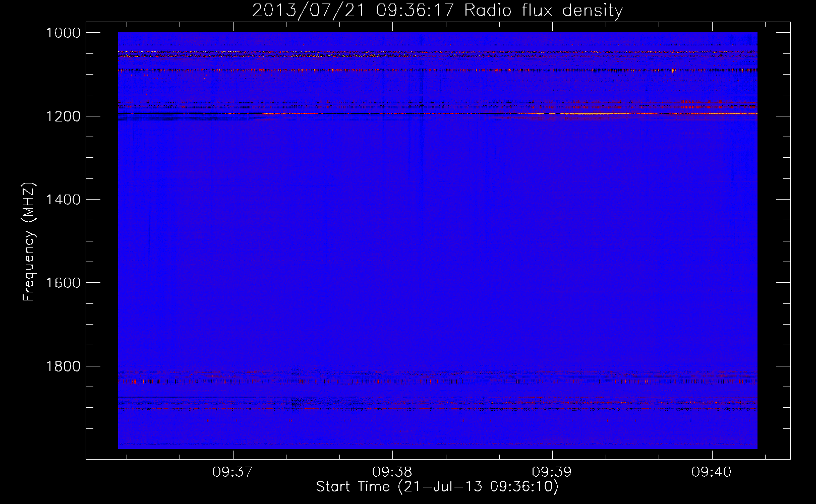Click the plot title 'Radio flux density'
Viewport: 816px width, 504px height.
pyautogui.click(x=543, y=11)
